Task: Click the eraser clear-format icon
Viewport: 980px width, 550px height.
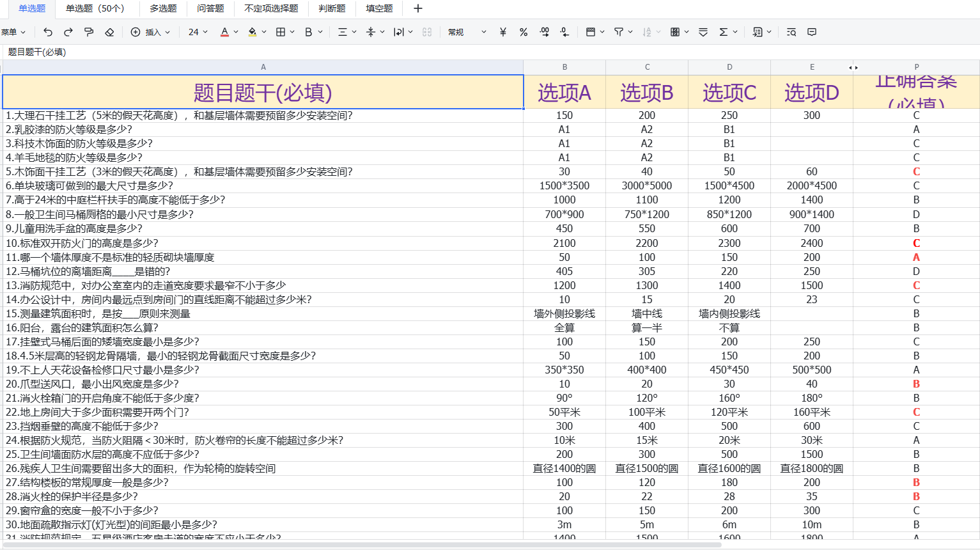Action: pyautogui.click(x=109, y=32)
